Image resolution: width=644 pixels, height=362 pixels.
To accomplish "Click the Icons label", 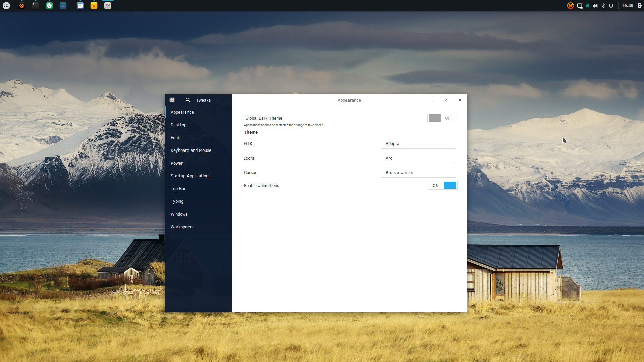I will point(249,158).
